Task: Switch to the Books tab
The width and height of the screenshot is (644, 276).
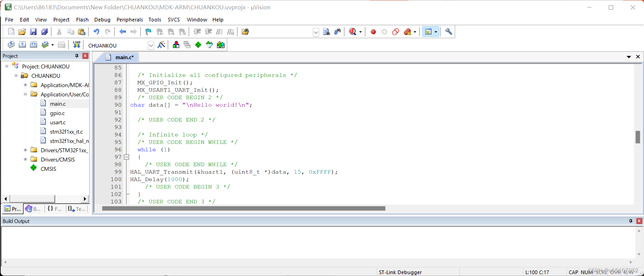Action: (x=33, y=209)
